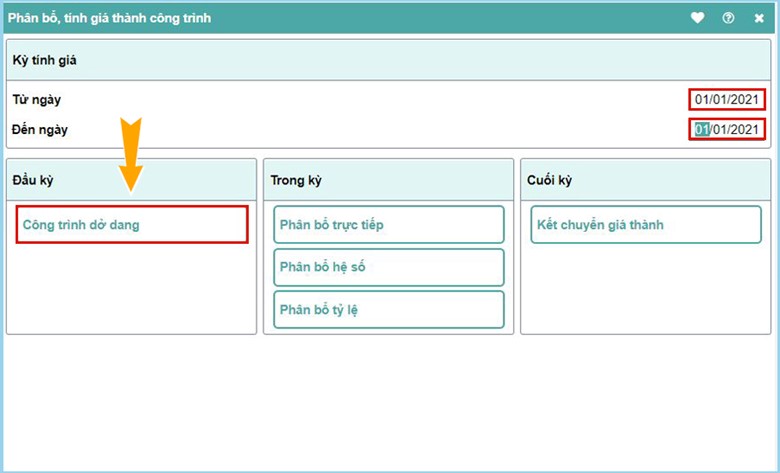This screenshot has height=473, width=780.
Task: Select the highlighted day in Đến ngày field
Action: (702, 129)
